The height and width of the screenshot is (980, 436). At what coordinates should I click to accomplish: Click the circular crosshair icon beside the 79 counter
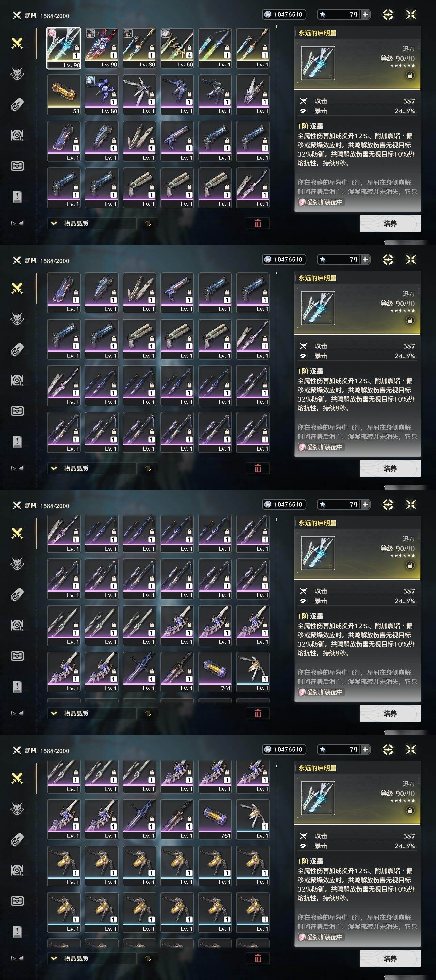388,14
